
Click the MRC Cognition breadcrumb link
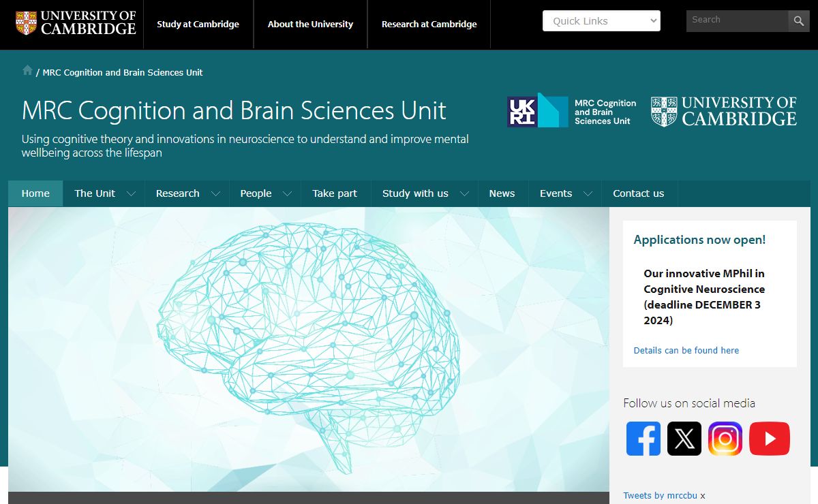click(123, 72)
